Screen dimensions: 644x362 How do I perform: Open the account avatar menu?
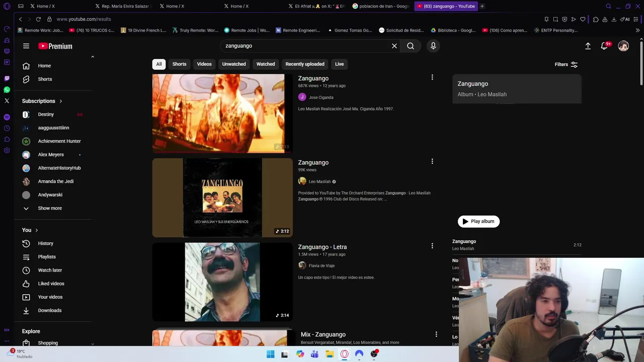(623, 46)
